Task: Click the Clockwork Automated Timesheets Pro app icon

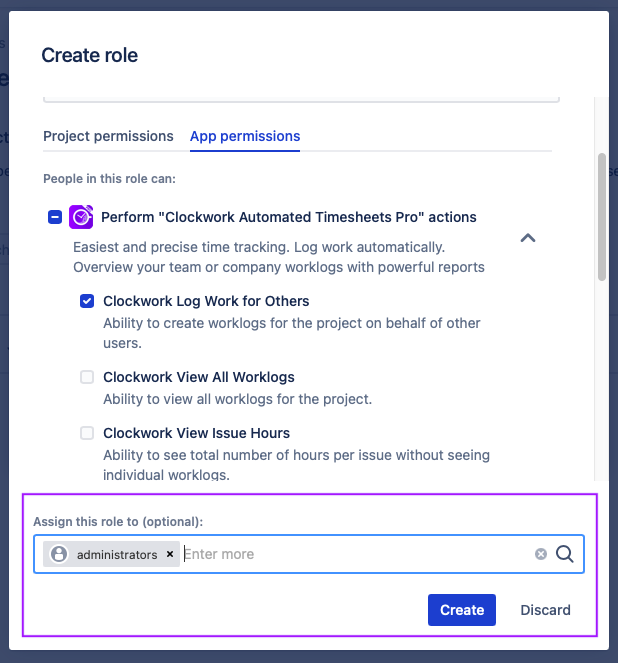Action: (x=82, y=217)
